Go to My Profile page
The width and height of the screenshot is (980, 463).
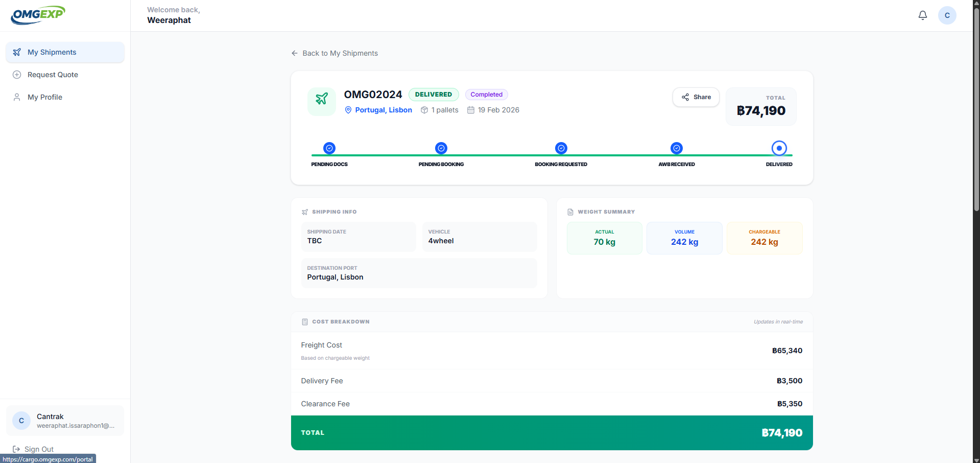point(65,97)
